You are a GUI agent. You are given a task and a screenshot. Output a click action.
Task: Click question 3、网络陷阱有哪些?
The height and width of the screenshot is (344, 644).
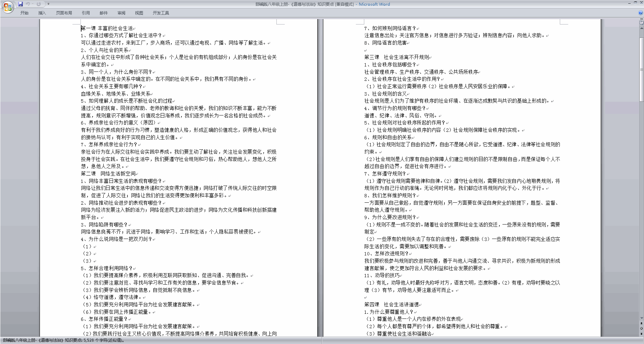click(104, 225)
